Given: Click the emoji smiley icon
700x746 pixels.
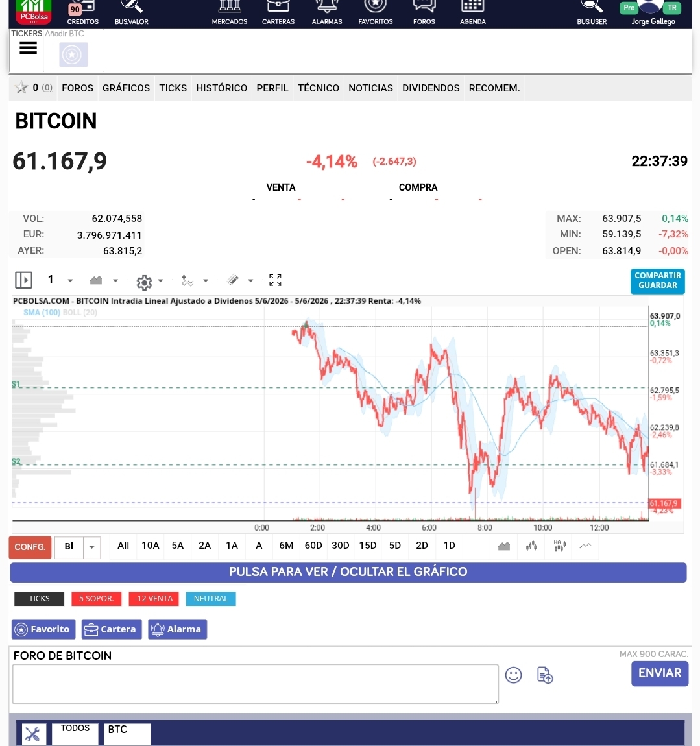Looking at the screenshot, I should tap(513, 675).
